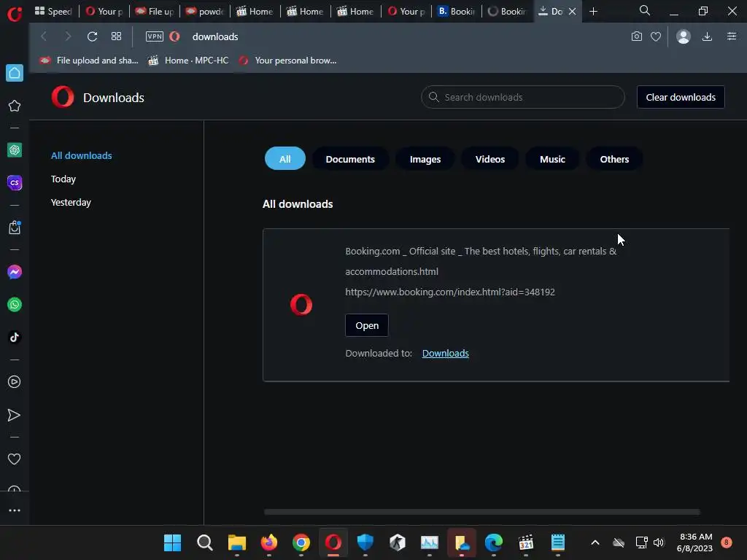This screenshot has width=747, height=560.
Task: Filter downloads by Images
Action: (425, 159)
